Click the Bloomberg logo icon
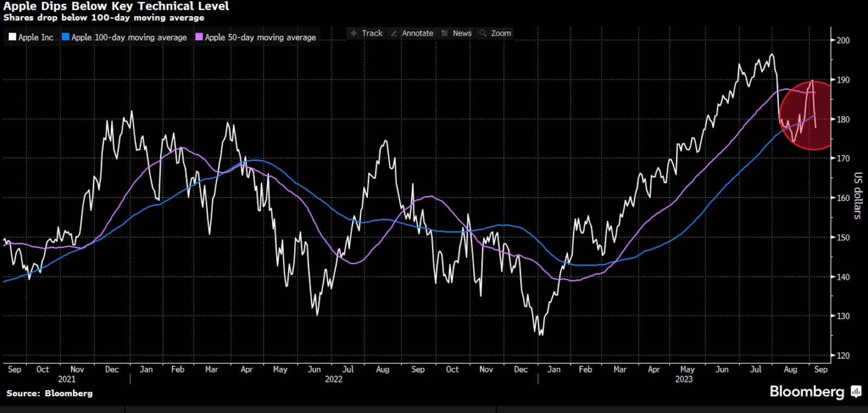This screenshot has width=868, height=413. click(x=856, y=391)
